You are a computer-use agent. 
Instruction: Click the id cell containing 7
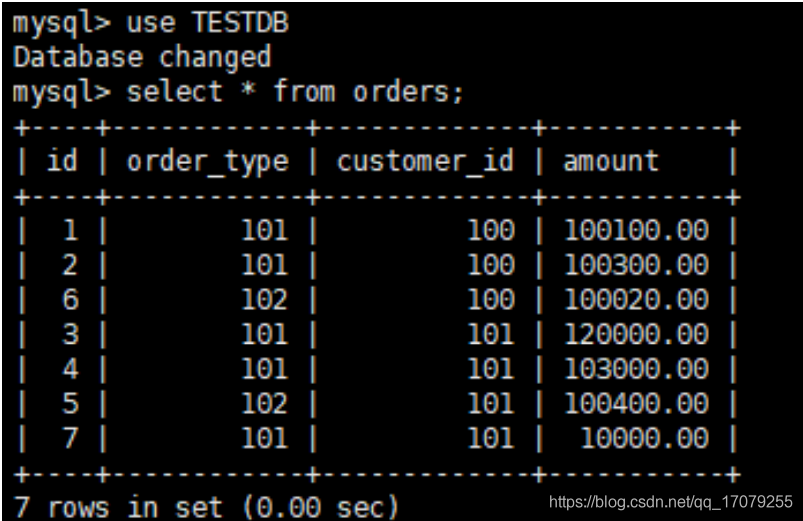[x=70, y=438]
